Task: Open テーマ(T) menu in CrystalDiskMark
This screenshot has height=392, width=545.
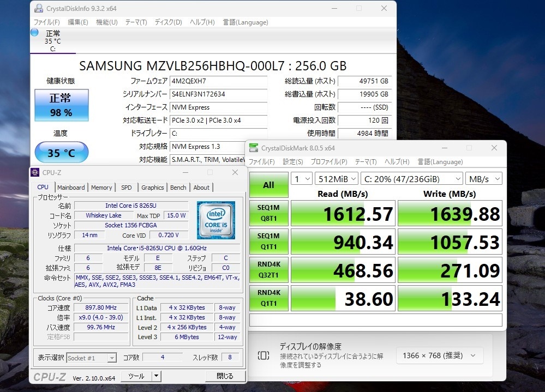Action: (x=366, y=162)
